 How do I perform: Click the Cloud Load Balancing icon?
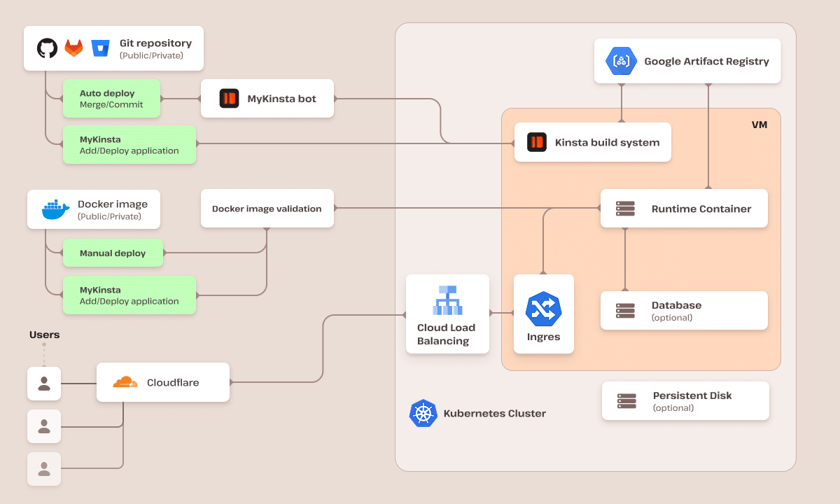(x=447, y=300)
